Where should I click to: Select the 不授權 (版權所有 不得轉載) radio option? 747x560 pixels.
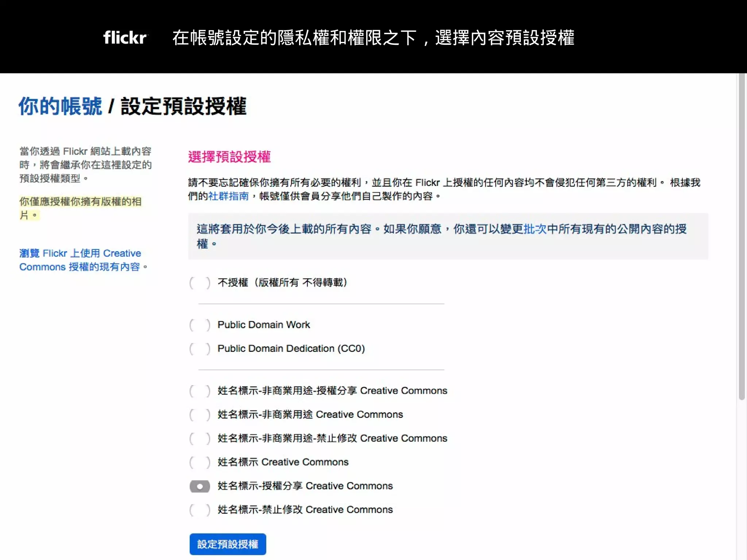(200, 283)
